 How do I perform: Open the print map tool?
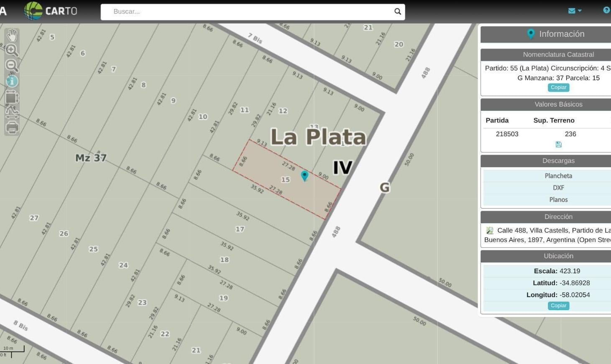tap(12, 127)
